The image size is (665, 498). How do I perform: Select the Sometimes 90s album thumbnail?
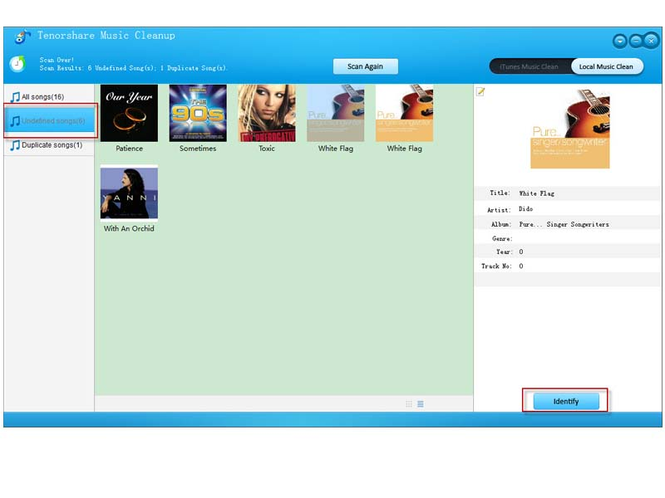(x=198, y=113)
